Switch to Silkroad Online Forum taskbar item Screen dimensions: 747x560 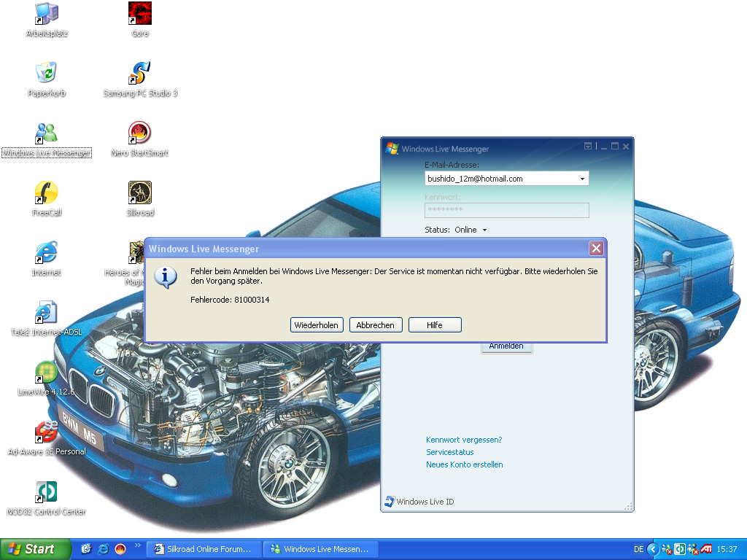click(x=204, y=549)
